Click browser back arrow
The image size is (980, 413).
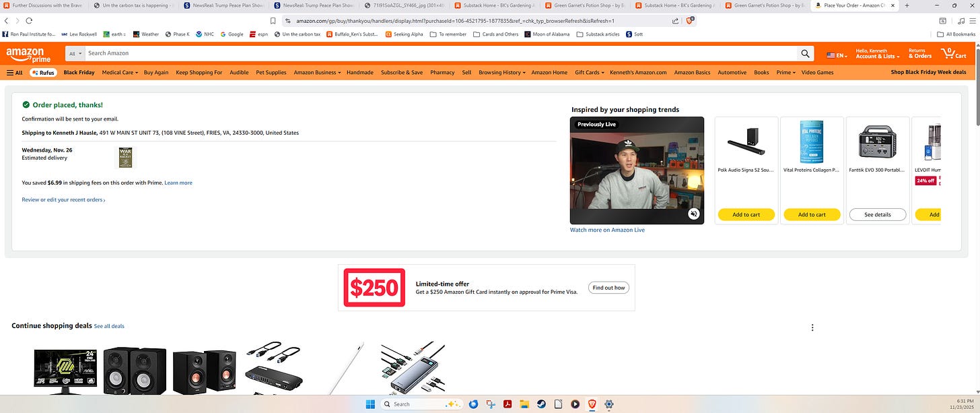point(7,21)
